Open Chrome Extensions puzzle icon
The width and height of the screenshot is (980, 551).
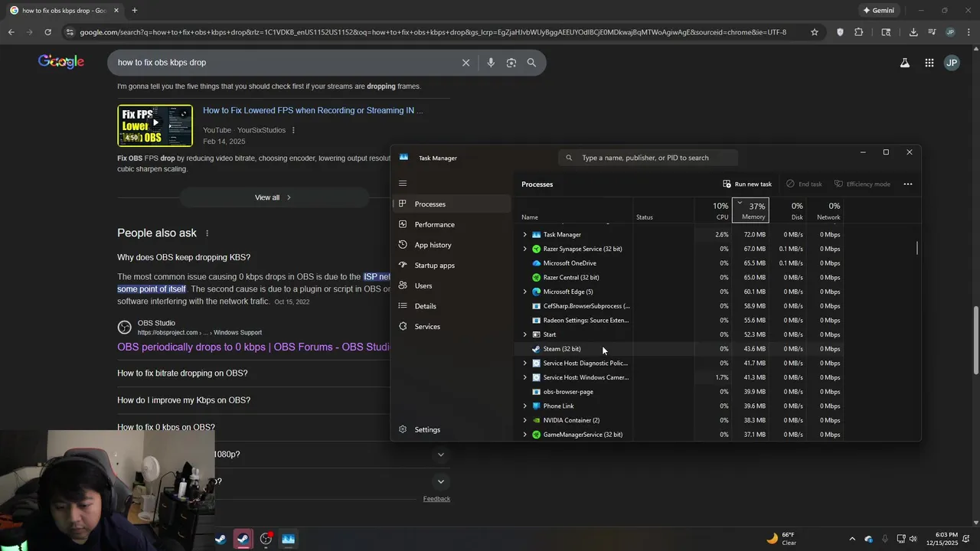[x=858, y=32]
